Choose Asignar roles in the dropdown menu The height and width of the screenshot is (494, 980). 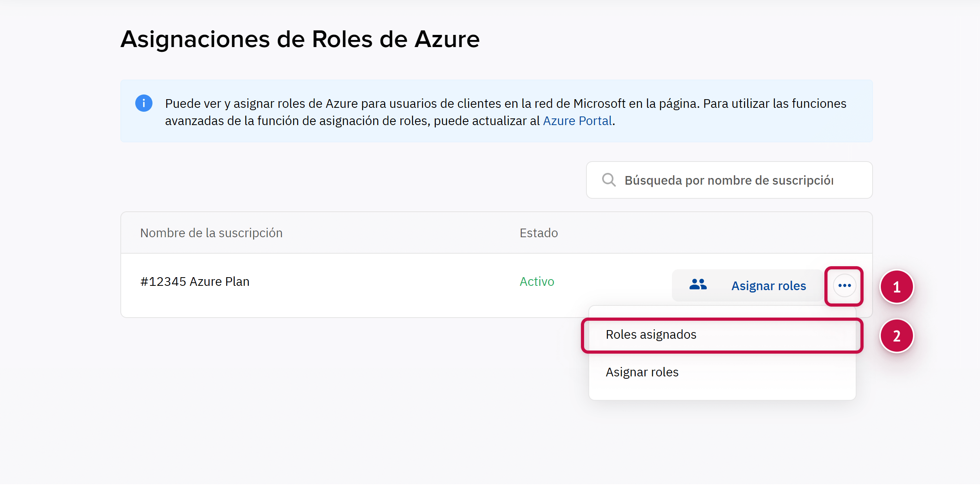click(642, 372)
